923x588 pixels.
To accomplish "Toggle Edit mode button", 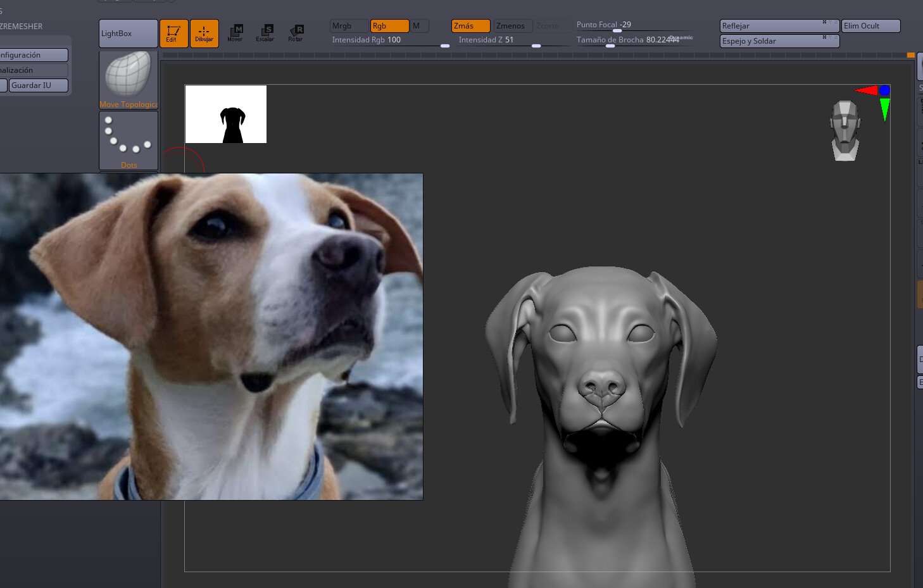I will (x=173, y=34).
